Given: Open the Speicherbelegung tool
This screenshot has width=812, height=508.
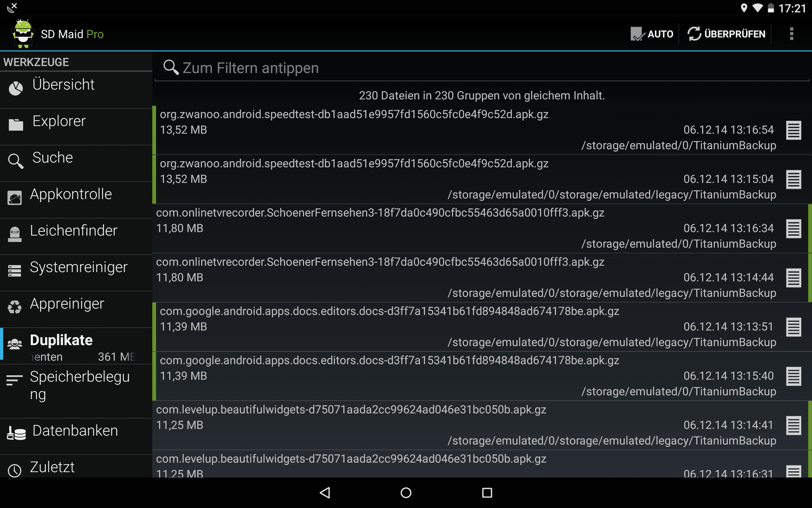Looking at the screenshot, I should click(x=76, y=391).
